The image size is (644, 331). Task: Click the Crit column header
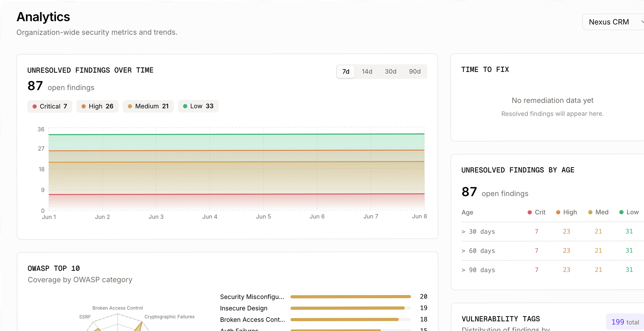coord(536,212)
